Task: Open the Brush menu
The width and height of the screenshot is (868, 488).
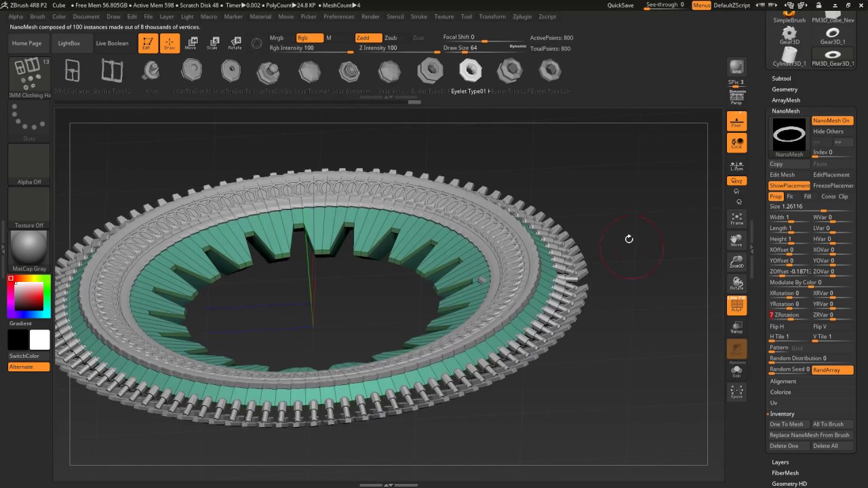Action: tap(37, 16)
